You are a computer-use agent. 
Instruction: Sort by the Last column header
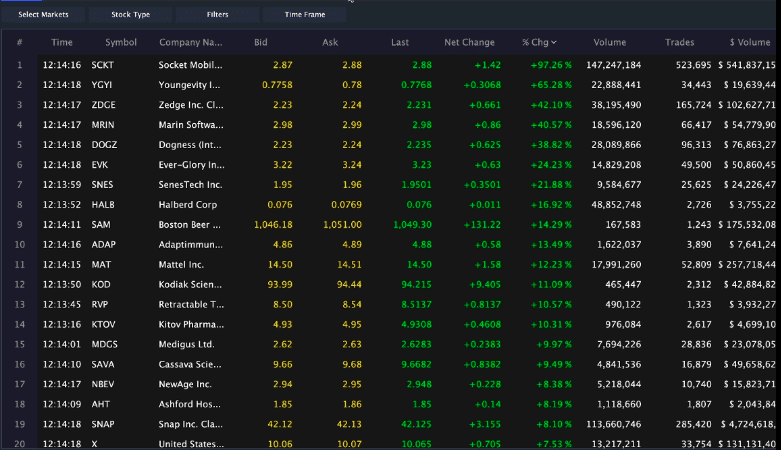(x=400, y=42)
